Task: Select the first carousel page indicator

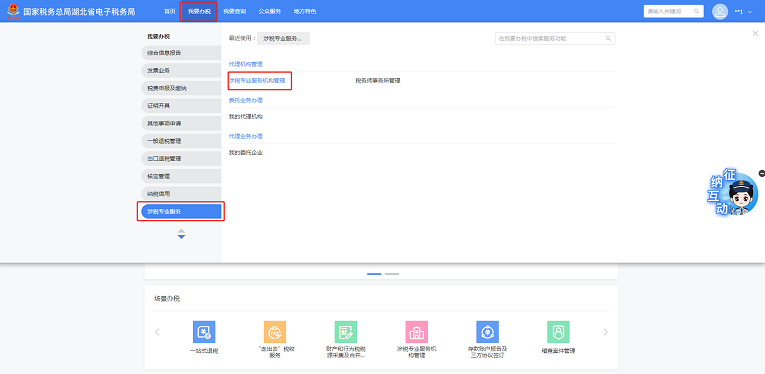Action: point(374,274)
